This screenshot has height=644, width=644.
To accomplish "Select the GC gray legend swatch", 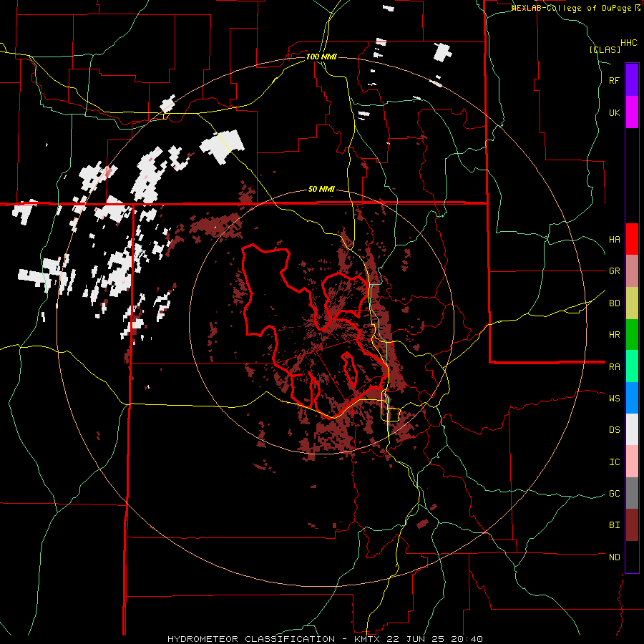I will tap(632, 493).
